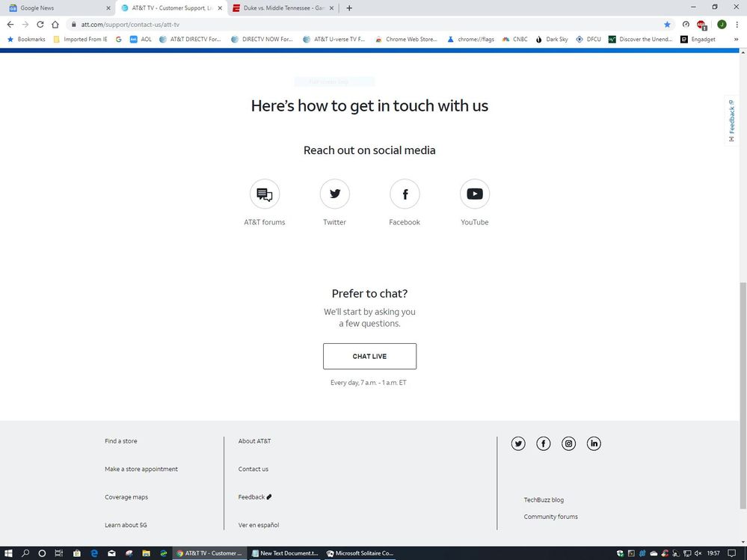This screenshot has height=560, width=747.
Task: Open Make a store appointment link
Action: tap(141, 469)
